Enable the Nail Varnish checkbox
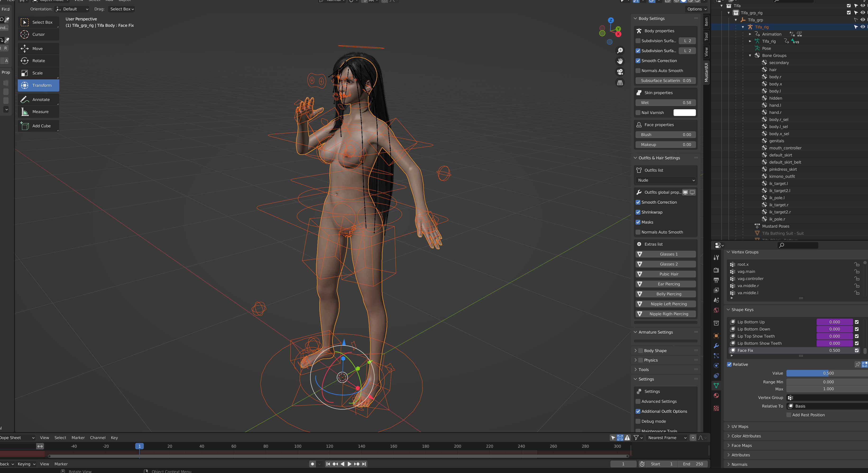 pos(638,113)
